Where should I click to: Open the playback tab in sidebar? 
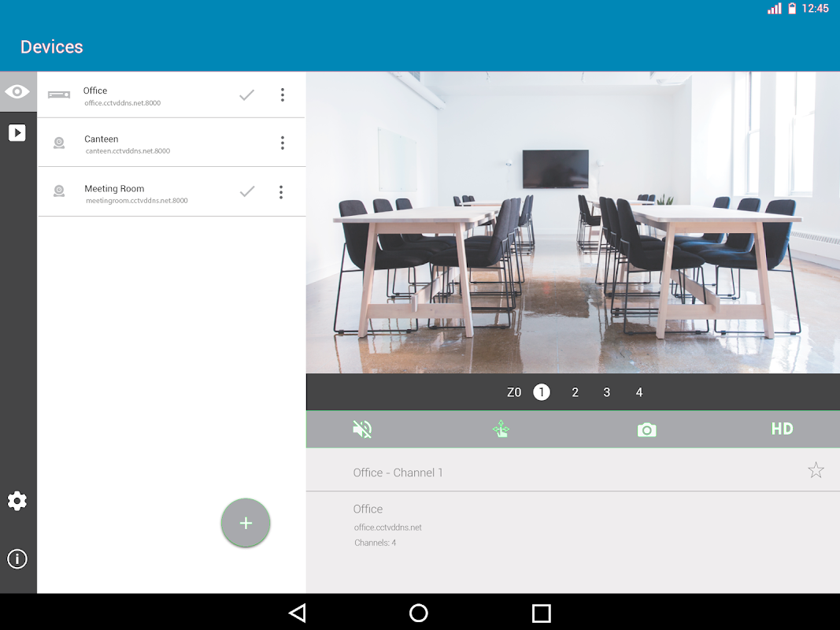pyautogui.click(x=17, y=132)
